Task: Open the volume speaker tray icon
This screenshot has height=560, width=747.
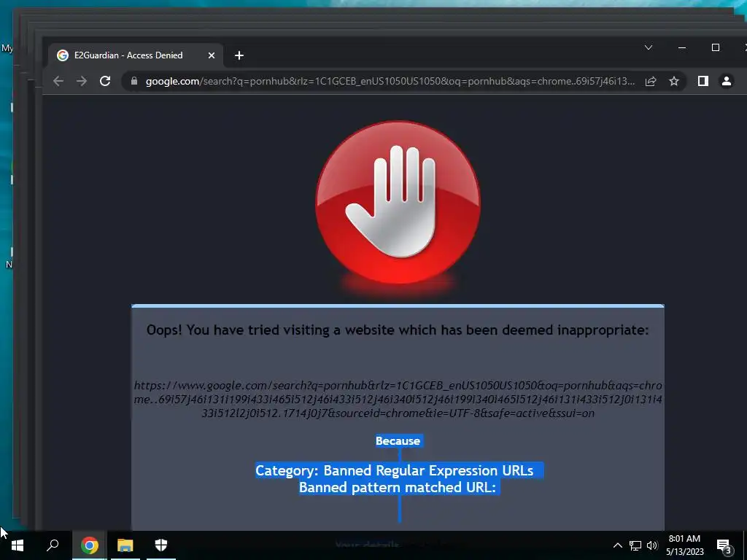Action: tap(652, 545)
